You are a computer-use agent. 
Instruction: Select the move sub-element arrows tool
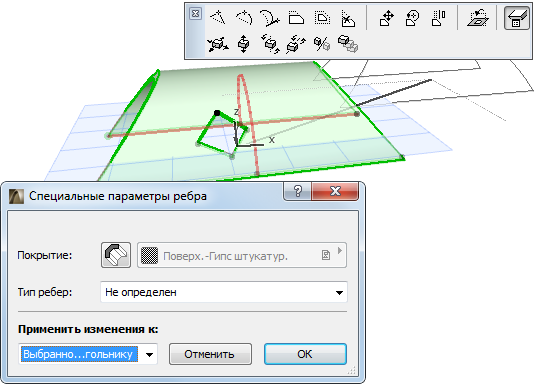tap(387, 18)
